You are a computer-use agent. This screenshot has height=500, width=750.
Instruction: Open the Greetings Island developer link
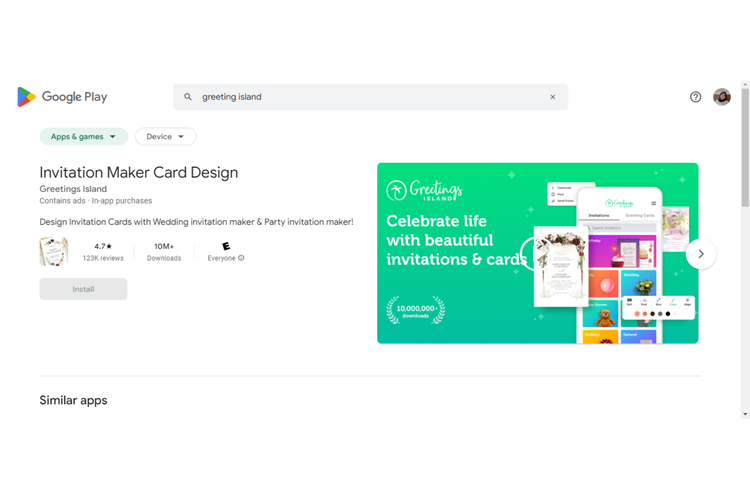[x=73, y=189]
